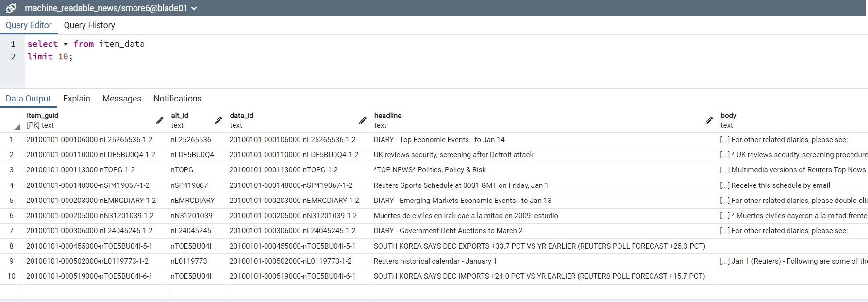868x302 pixels.
Task: Select row number 3 header
Action: pos(11,170)
